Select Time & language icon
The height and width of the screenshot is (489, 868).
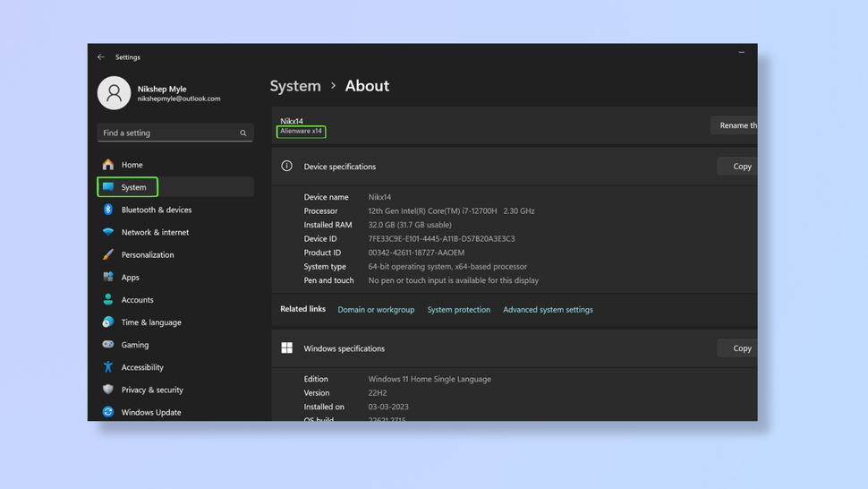108,322
